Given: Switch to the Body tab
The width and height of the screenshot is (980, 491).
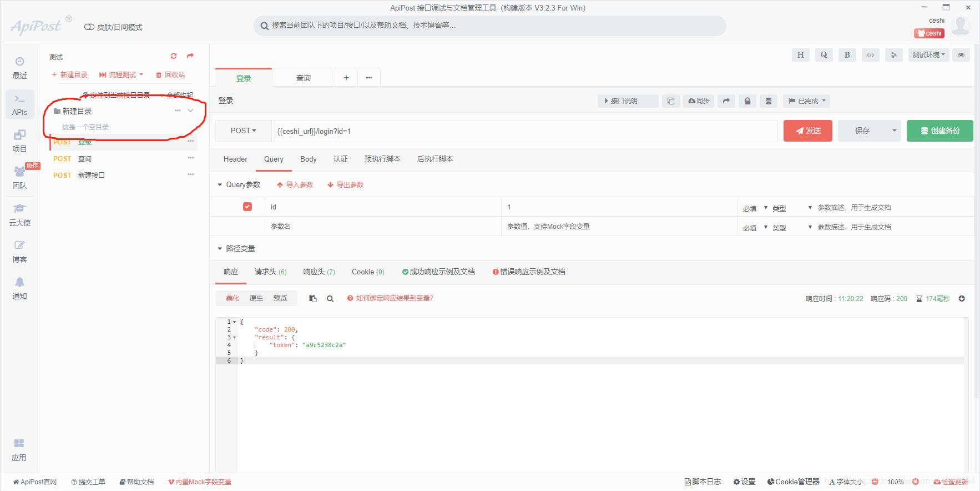Looking at the screenshot, I should point(308,159).
